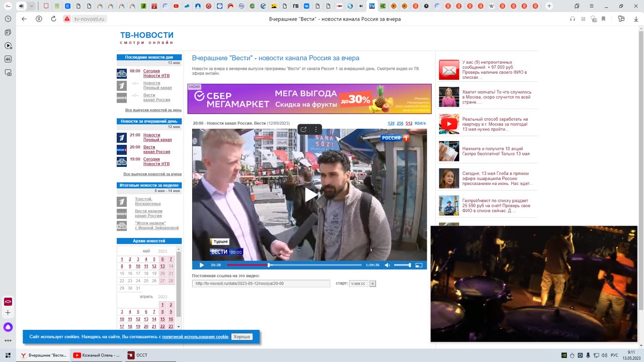Select 512 Kbit/s quality
This screenshot has width=644, height=362.
pyautogui.click(x=409, y=123)
